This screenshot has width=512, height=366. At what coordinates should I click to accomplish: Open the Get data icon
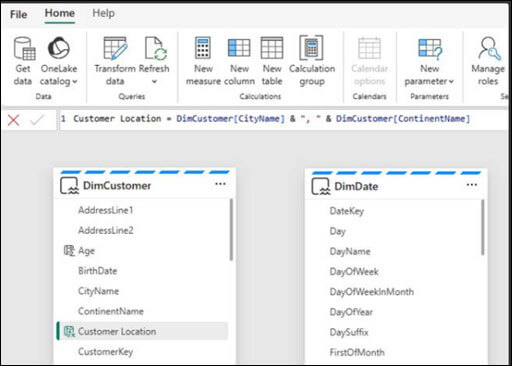click(x=24, y=48)
